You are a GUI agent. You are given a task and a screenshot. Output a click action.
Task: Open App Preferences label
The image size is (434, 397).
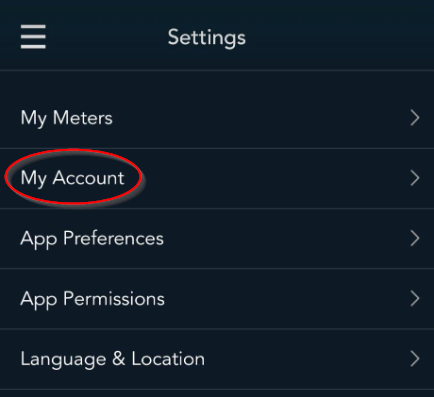pos(92,239)
